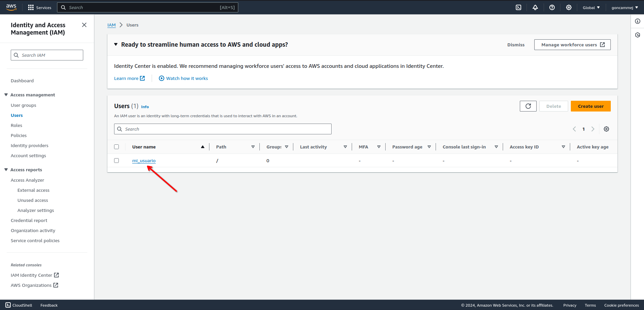Click the Create user button
Viewport: 644px width, 310px height.
pyautogui.click(x=591, y=106)
